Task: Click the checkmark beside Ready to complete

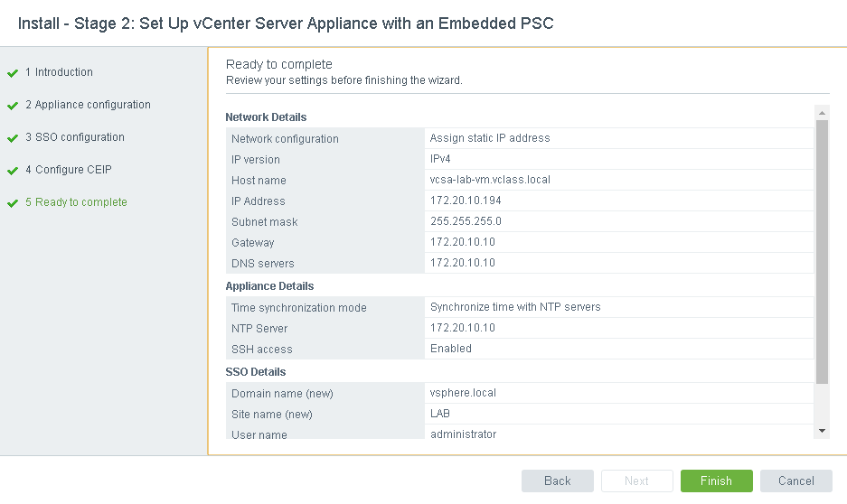Action: [x=13, y=203]
